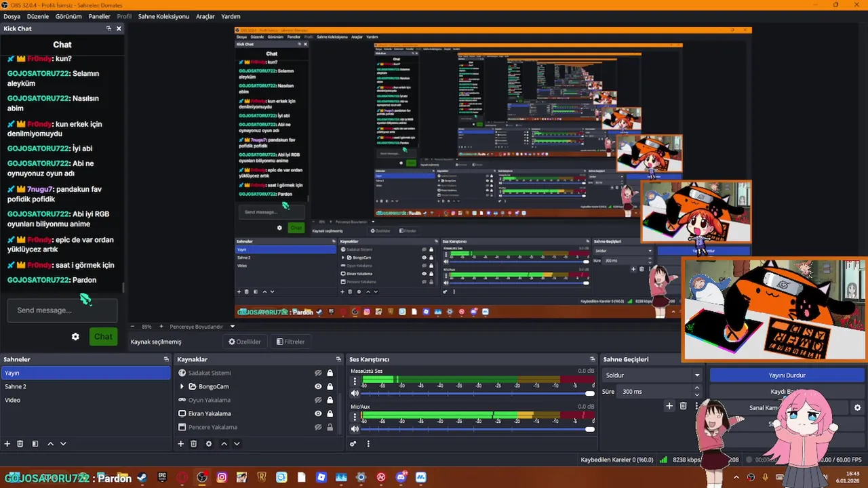Add a new source in Kaynaklar toolbar
Screen dimensions: 868x488
[x=181, y=444]
